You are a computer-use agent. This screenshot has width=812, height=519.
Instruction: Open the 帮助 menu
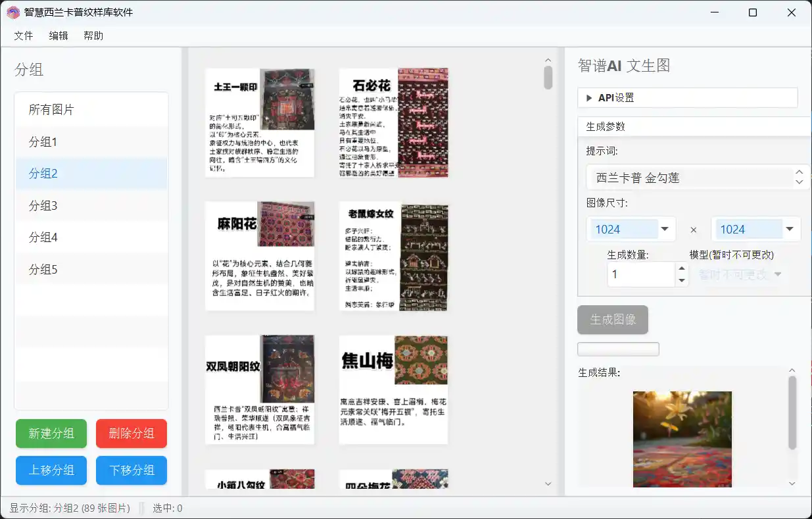coord(93,36)
